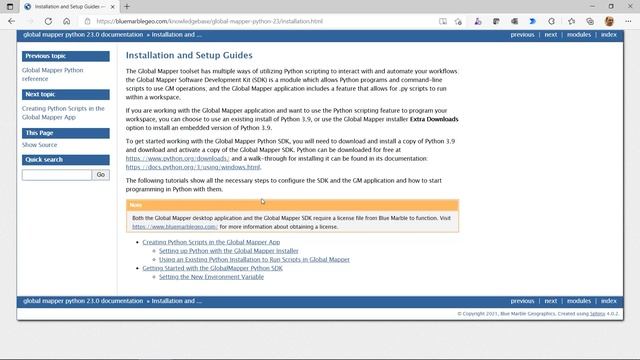This screenshot has width=640, height=360.
Task: Click top navigation 'previous' link
Action: coord(522,35)
